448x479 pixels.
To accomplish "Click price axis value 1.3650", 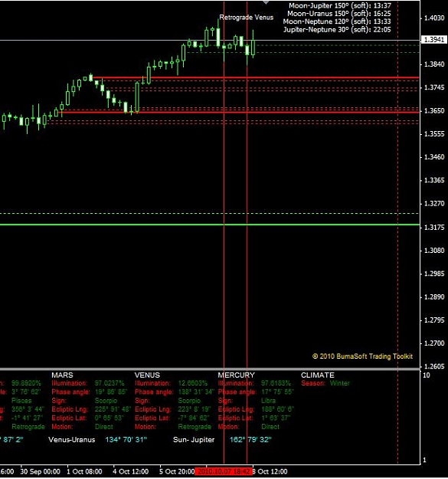I will 434,110.
